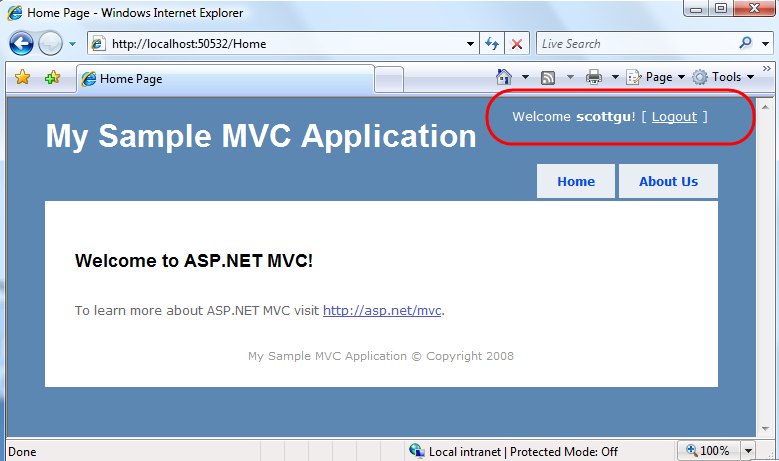Run search with the magnifier icon
Image resolution: width=779 pixels, height=461 pixels.
[x=746, y=43]
